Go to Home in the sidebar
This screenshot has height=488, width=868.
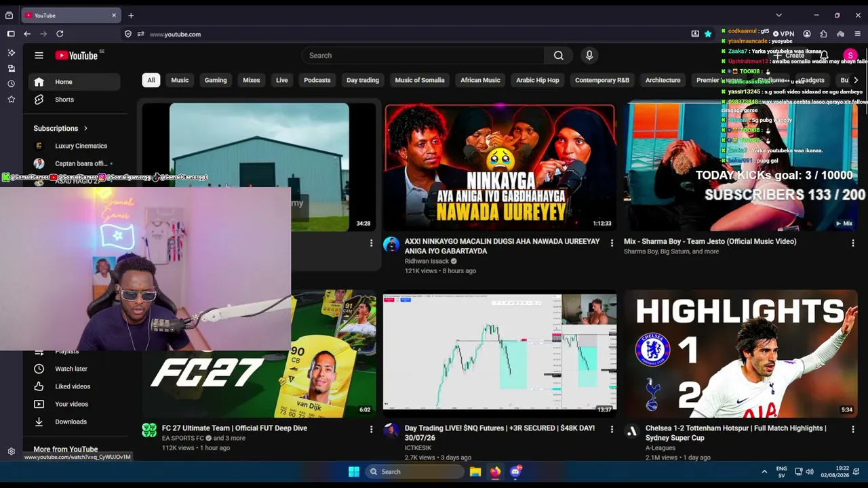75,82
